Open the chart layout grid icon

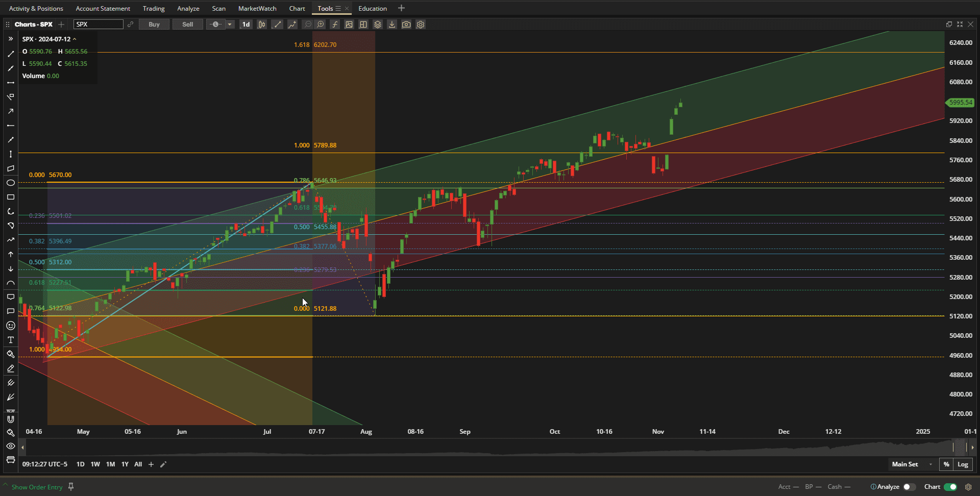pyautogui.click(x=363, y=24)
